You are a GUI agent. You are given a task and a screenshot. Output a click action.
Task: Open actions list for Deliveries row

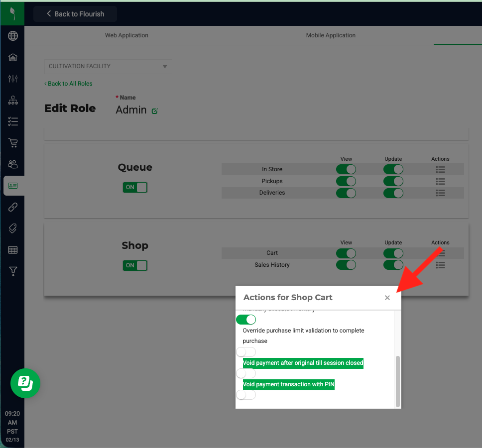coord(440,193)
